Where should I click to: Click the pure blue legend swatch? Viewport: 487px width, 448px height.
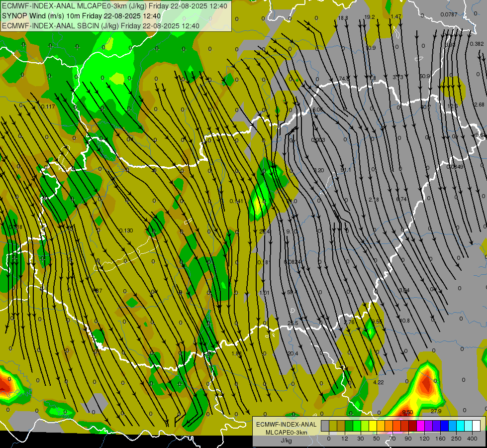tap(444, 426)
